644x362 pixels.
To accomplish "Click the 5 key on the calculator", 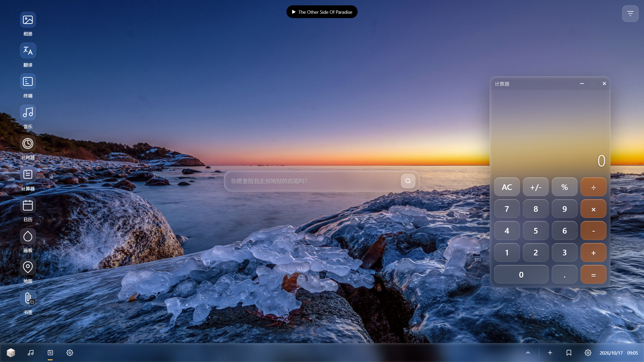I will pos(536,231).
